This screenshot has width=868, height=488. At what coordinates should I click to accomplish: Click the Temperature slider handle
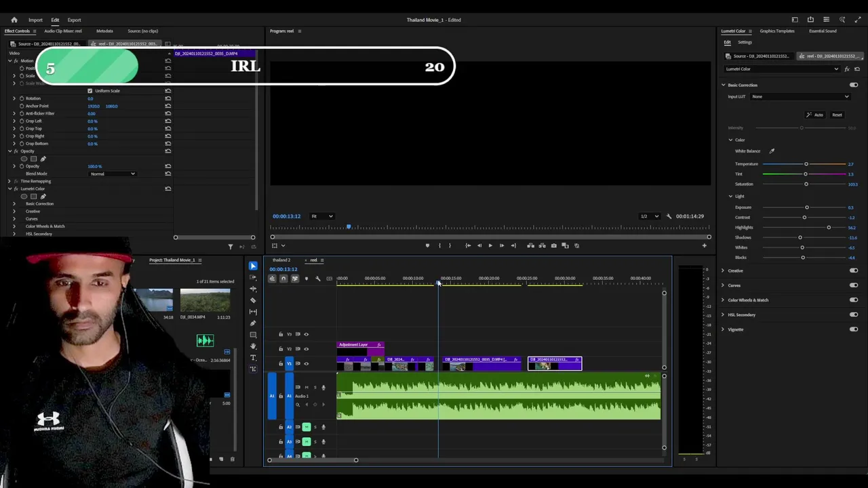pyautogui.click(x=806, y=164)
